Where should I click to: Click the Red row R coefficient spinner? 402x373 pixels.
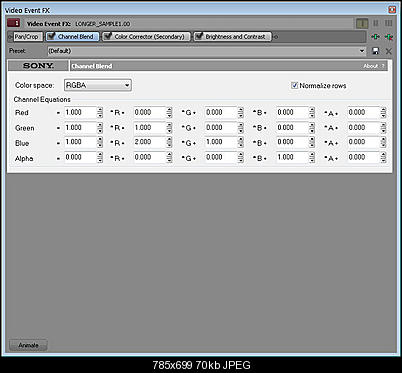[100, 112]
